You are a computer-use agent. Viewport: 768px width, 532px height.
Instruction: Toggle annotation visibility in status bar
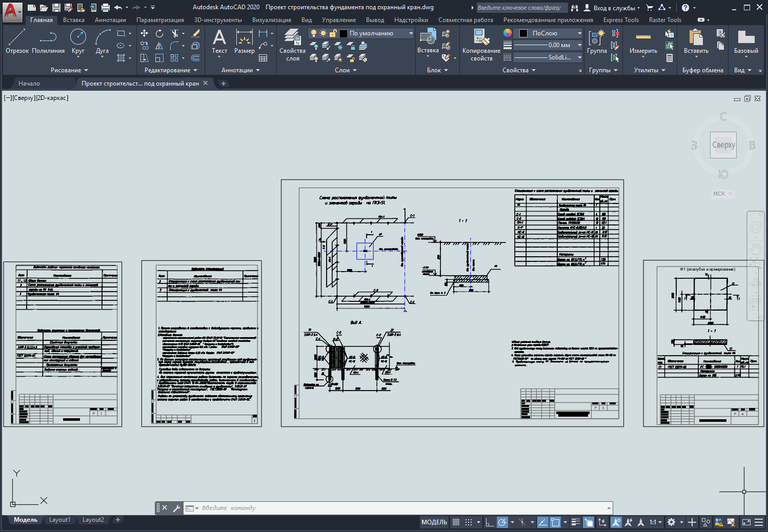616,522
